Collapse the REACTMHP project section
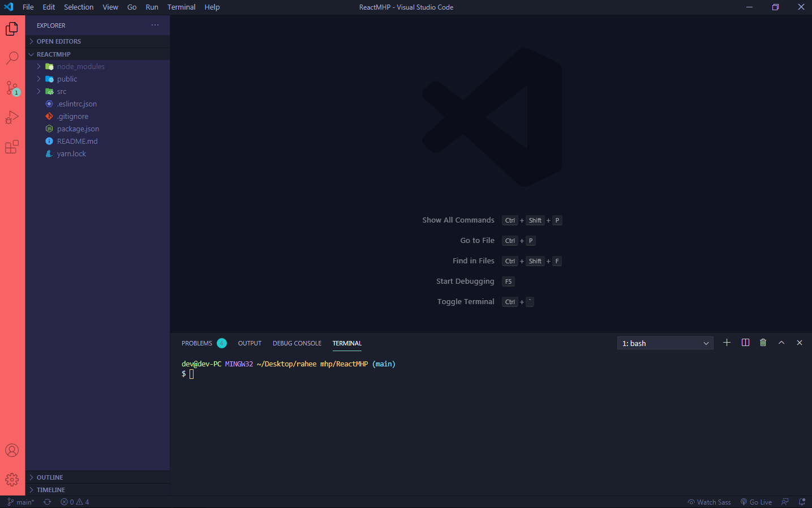This screenshot has width=812, height=508. pos(97,54)
